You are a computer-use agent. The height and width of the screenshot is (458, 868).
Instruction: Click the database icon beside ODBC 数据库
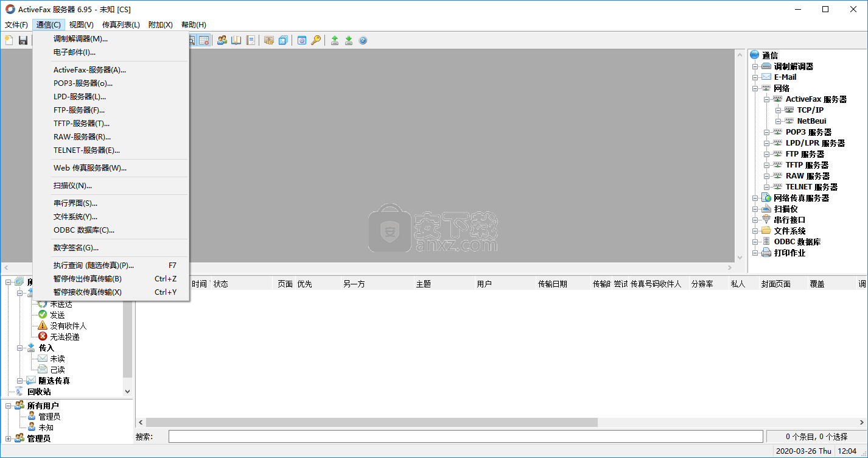coord(766,242)
